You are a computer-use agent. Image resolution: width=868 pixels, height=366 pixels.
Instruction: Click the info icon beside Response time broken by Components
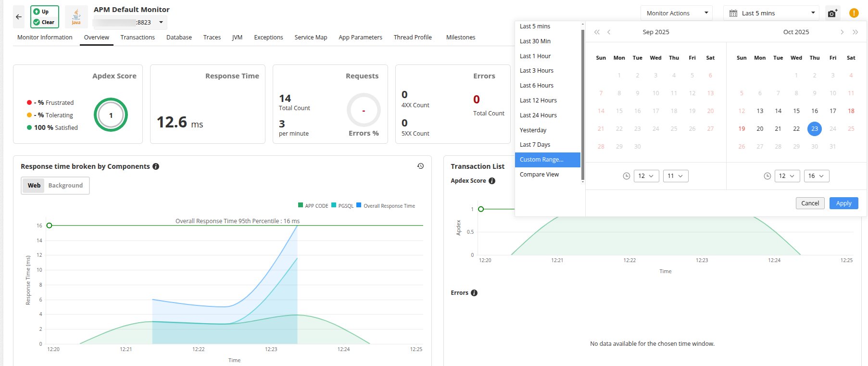(x=156, y=166)
